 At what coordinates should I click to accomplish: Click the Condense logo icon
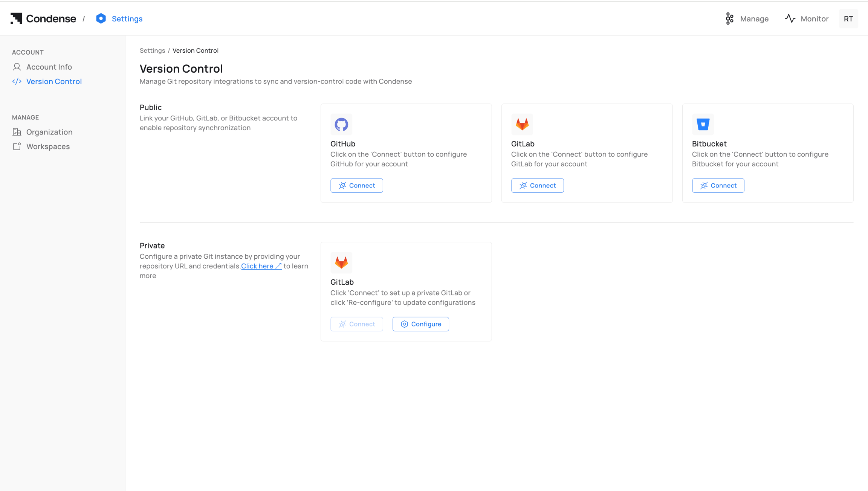click(16, 18)
